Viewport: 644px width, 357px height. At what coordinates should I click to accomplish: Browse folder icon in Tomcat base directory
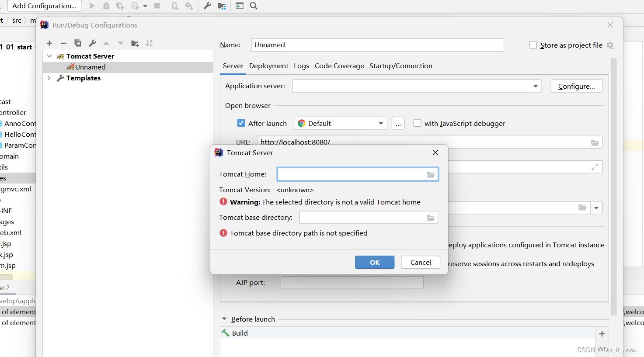point(431,218)
